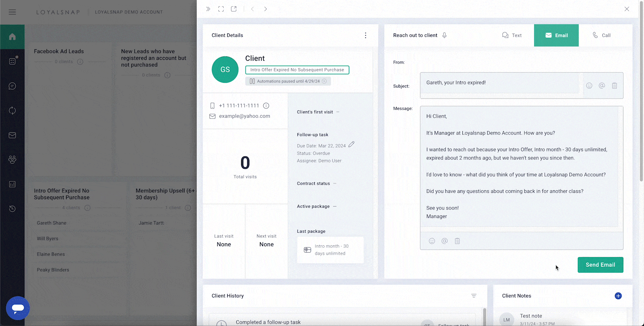The width and height of the screenshot is (644, 326).
Task: Insert template via subject clipboard icon
Action: 614,86
